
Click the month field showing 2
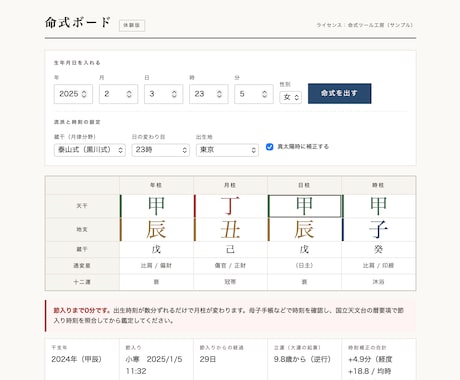point(118,94)
